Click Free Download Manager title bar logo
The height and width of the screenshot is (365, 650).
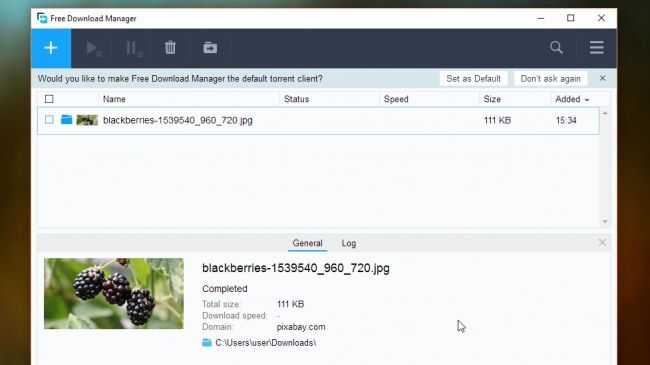coord(42,18)
